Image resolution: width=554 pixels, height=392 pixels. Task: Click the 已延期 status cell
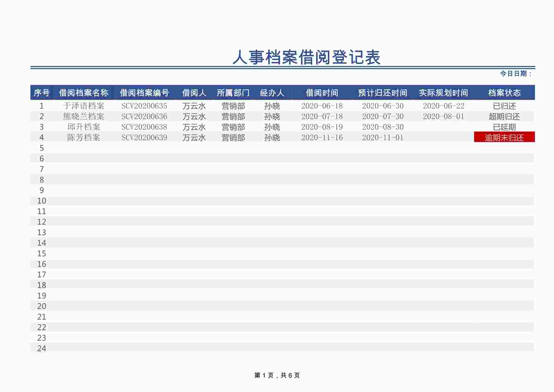click(504, 127)
